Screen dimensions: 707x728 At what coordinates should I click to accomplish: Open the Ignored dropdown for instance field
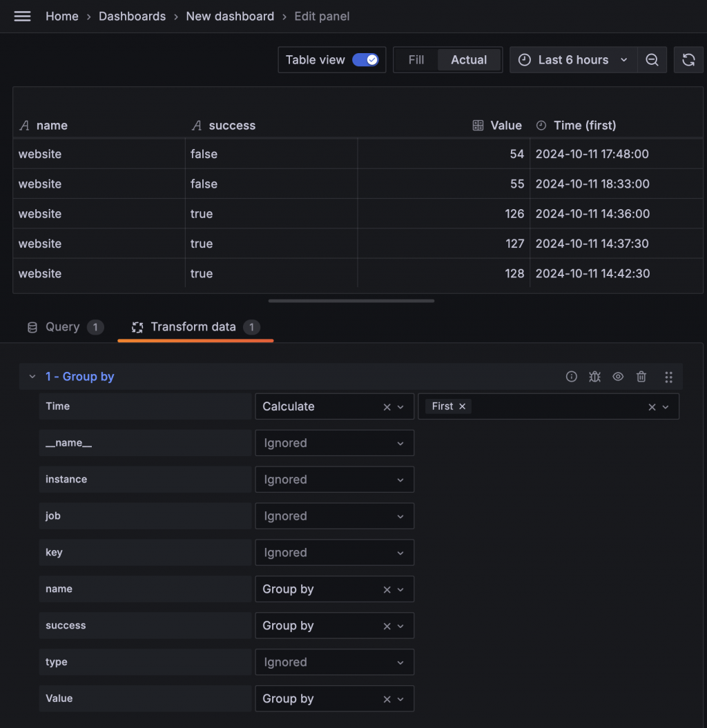[334, 480]
